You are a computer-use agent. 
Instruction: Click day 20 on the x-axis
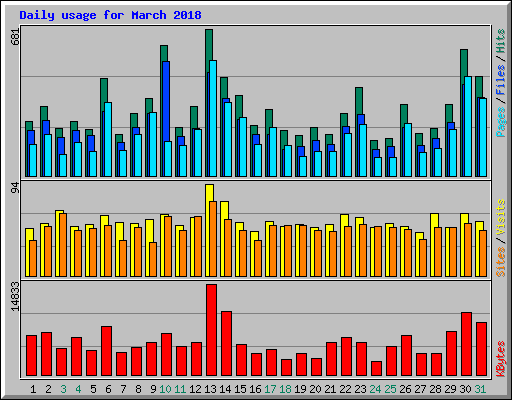point(315,389)
